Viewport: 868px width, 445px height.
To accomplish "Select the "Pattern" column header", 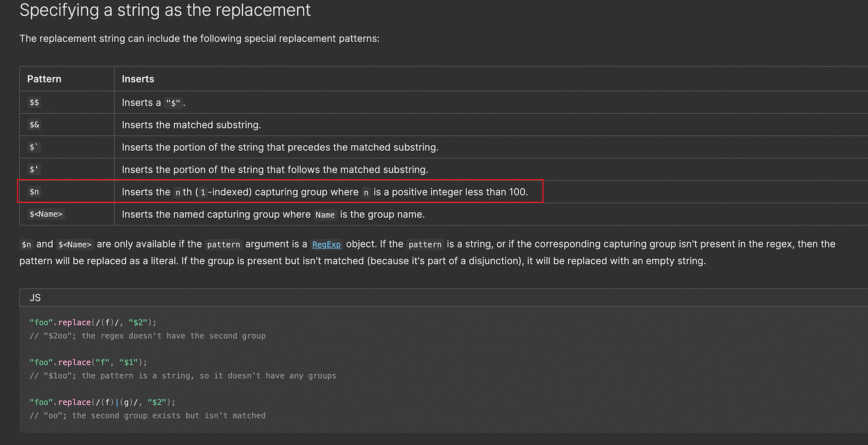I will (44, 79).
